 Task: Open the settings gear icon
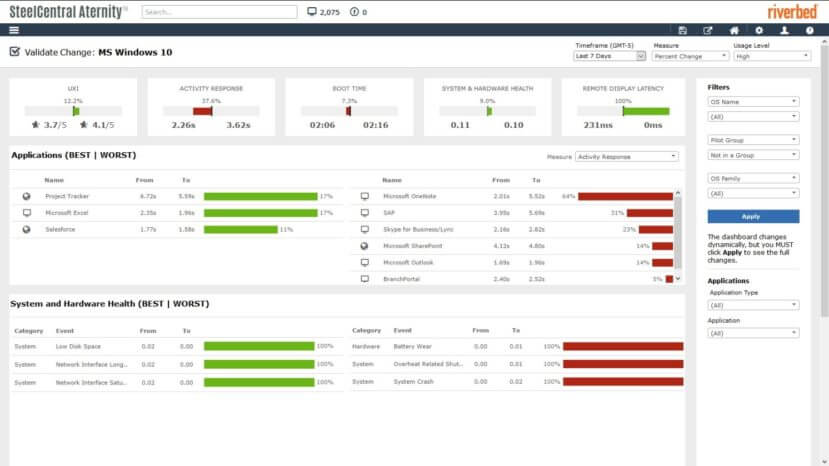coord(759,31)
